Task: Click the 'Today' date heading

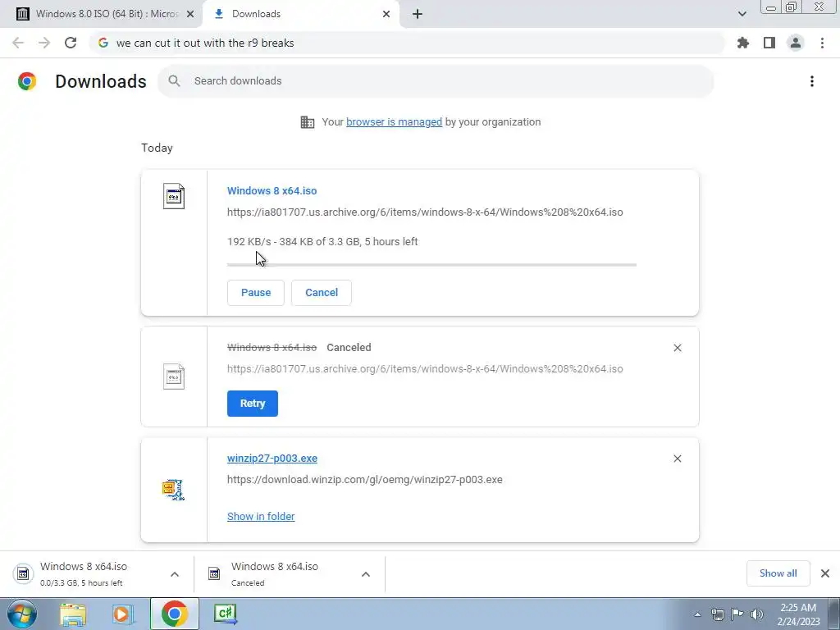Action: [x=157, y=148]
